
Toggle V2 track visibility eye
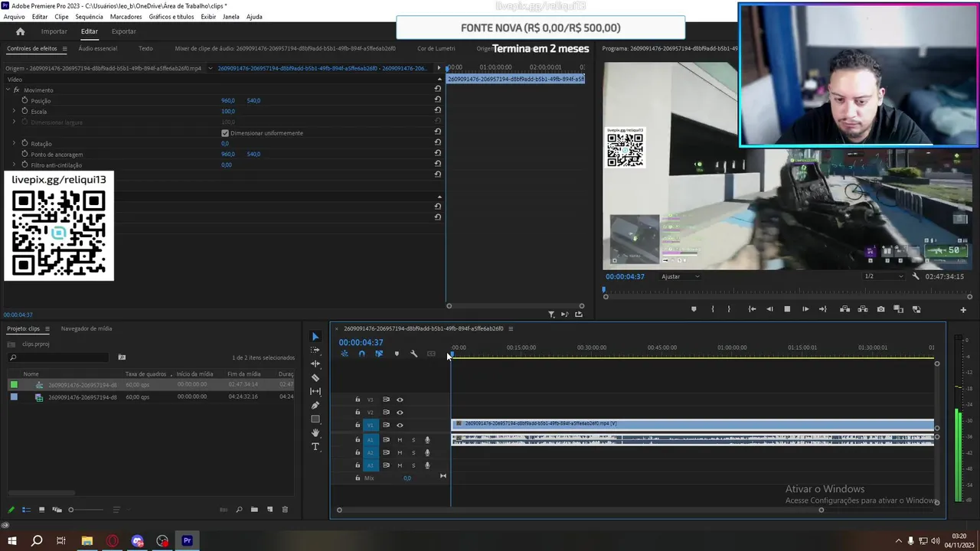[400, 412]
